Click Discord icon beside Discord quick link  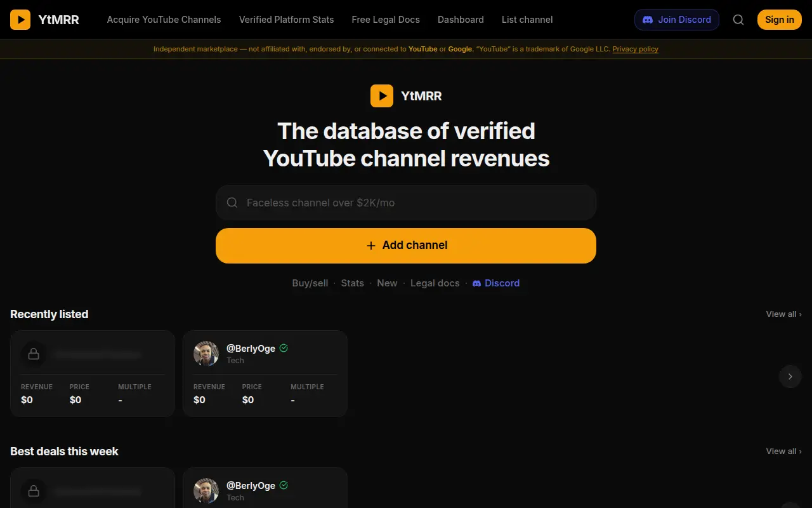[x=476, y=283]
